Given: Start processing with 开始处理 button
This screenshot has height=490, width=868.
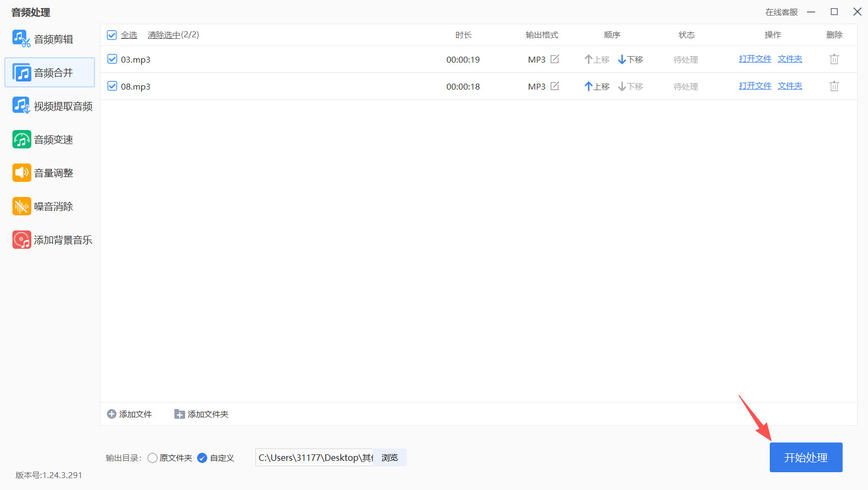Looking at the screenshot, I should click(806, 458).
